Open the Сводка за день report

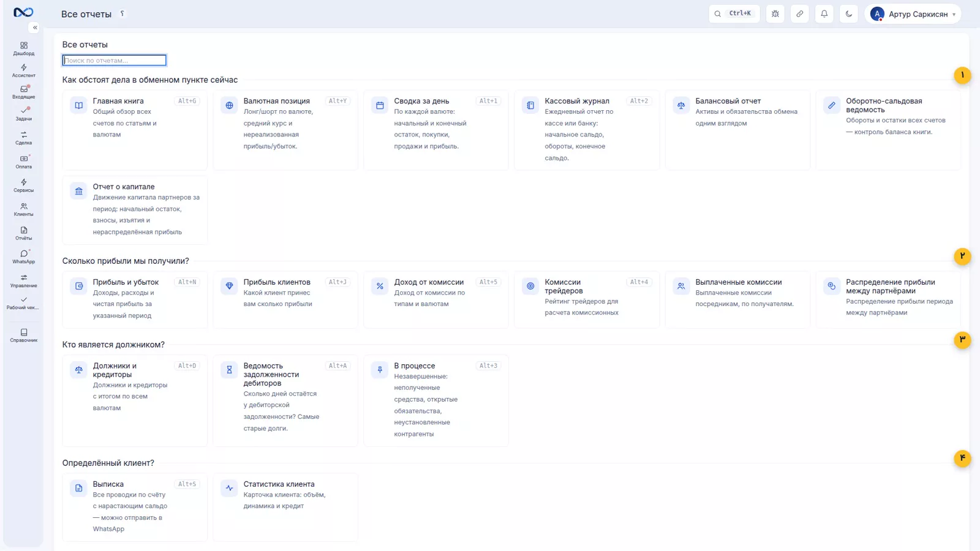pos(436,130)
